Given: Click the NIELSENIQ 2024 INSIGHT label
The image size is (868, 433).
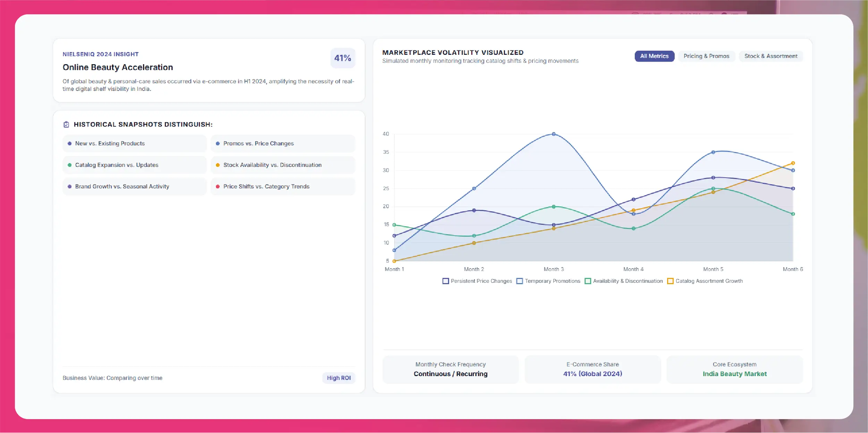Looking at the screenshot, I should coord(101,54).
